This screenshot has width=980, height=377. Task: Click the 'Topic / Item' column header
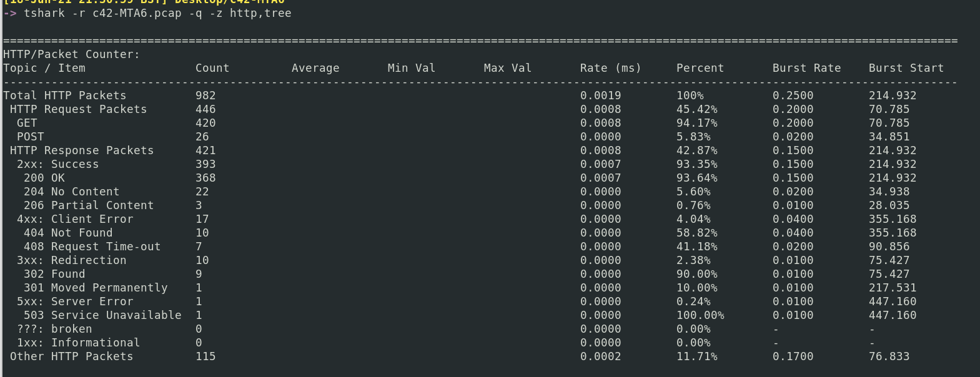tap(44, 68)
